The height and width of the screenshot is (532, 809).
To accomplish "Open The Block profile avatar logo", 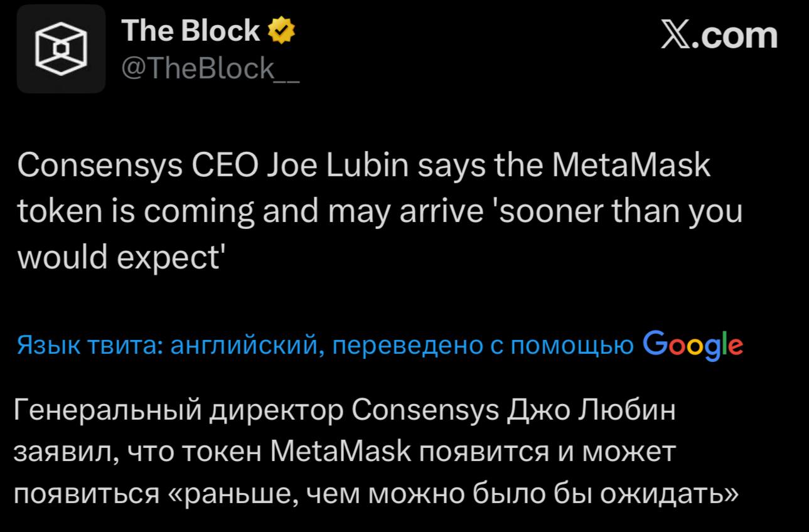I will (x=61, y=49).
